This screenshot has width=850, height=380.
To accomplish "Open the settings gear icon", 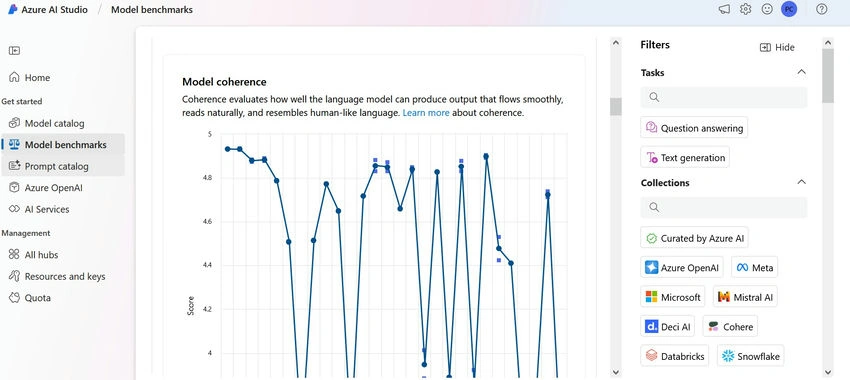I will pyautogui.click(x=745, y=9).
